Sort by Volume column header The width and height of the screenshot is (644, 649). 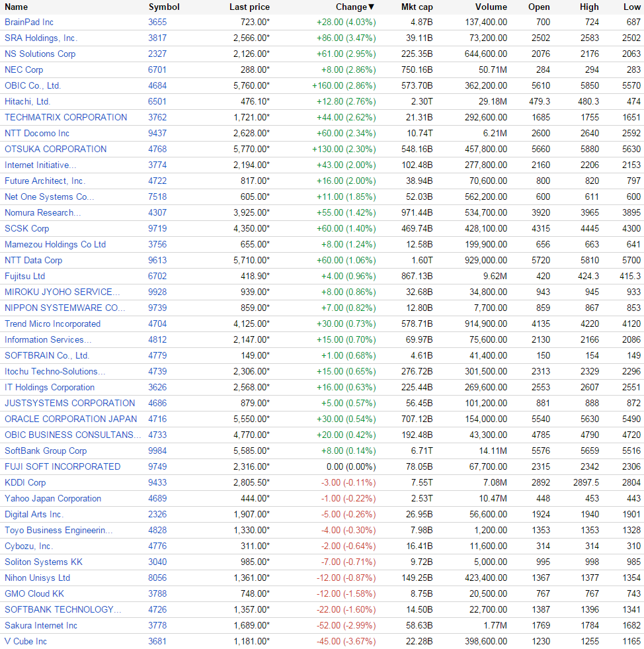tap(491, 7)
